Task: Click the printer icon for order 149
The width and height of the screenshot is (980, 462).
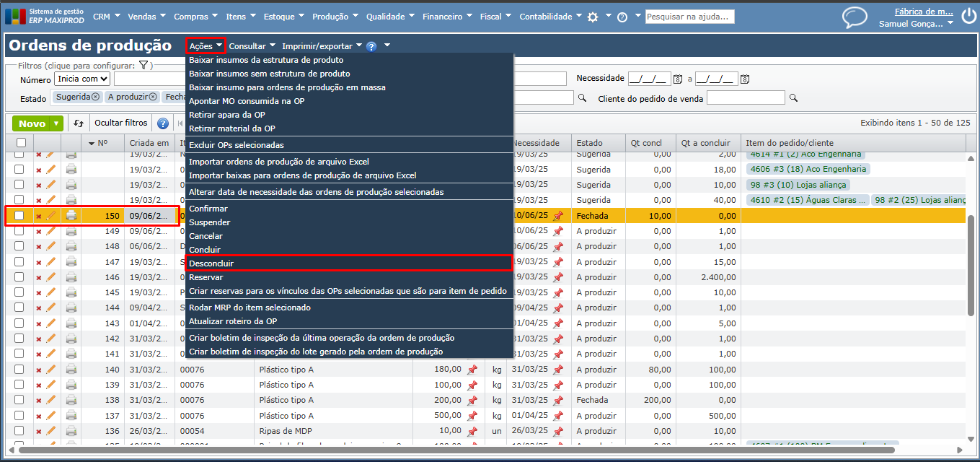Action: click(71, 231)
